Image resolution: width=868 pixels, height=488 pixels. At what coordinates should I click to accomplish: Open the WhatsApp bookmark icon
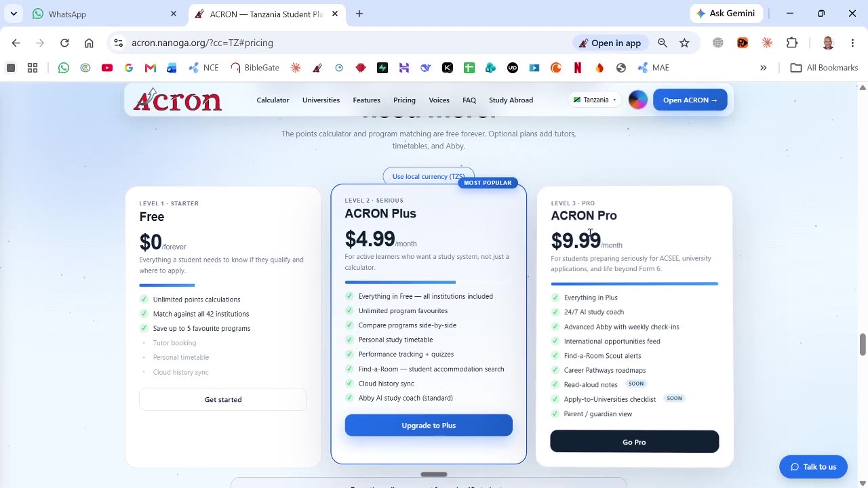point(64,68)
